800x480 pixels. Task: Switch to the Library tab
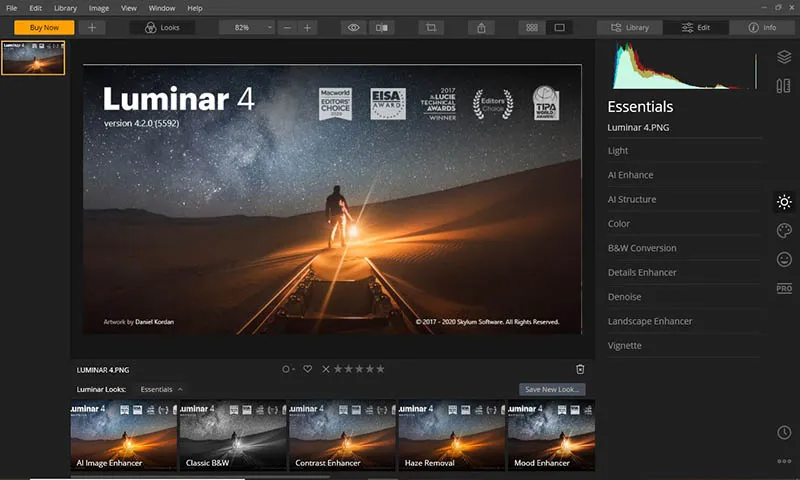click(630, 28)
